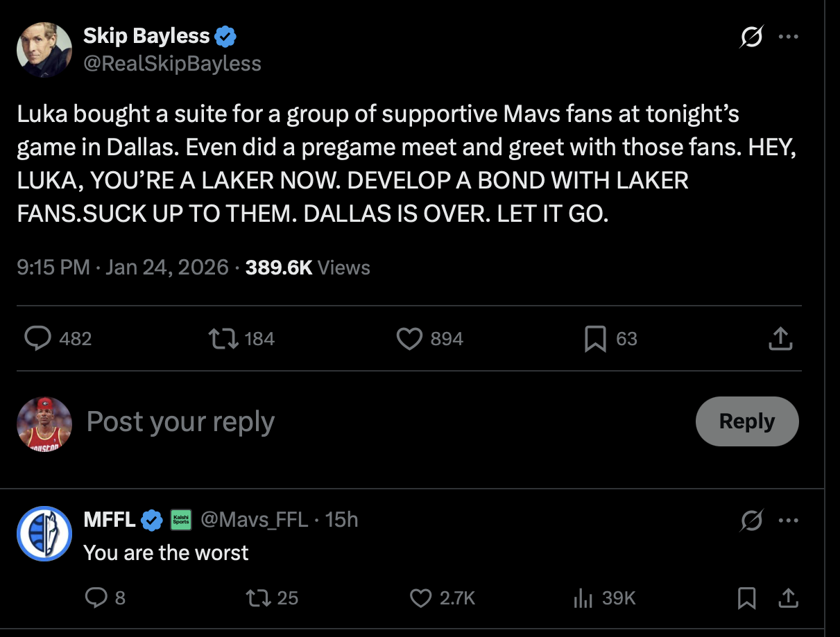Open the @Mavs_FFL handle link
The width and height of the screenshot is (840, 637).
(x=254, y=519)
